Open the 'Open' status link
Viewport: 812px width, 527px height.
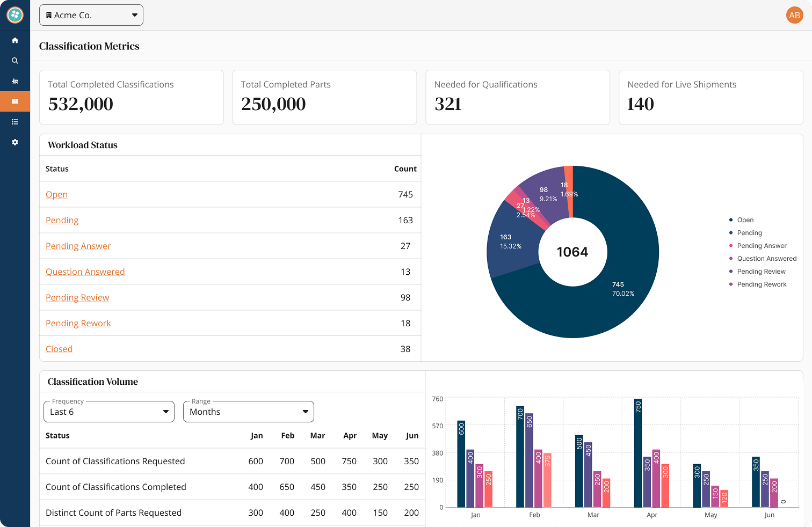[x=56, y=194]
